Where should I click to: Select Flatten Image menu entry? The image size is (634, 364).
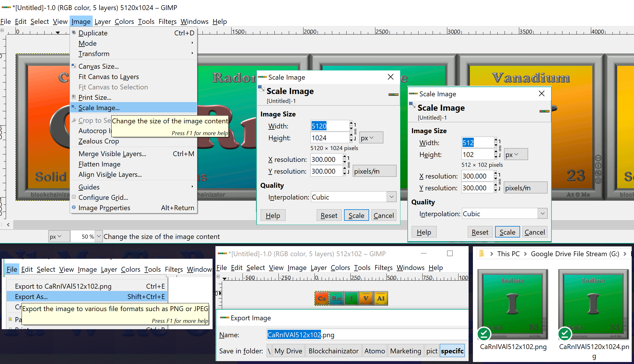133,164
